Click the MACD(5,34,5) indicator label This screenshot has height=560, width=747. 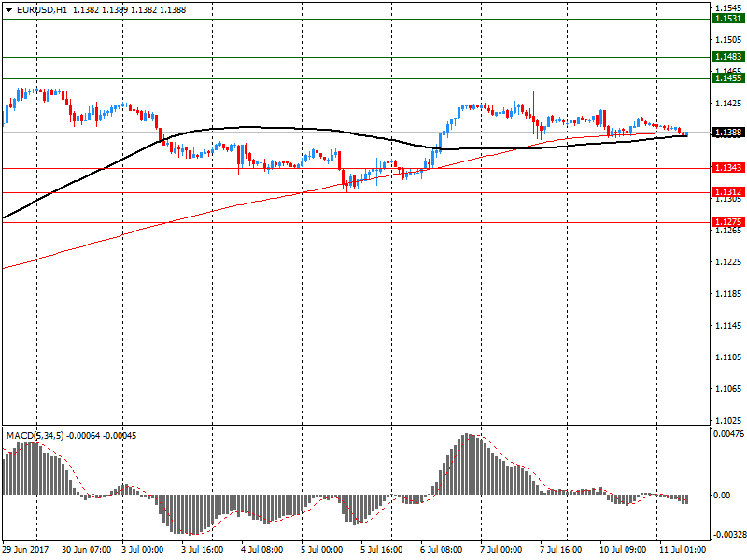[x=35, y=436]
